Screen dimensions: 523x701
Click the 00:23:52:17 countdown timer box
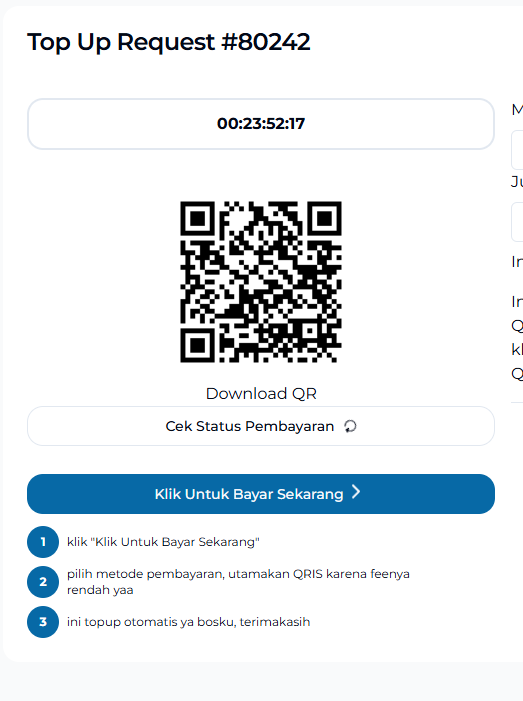[x=261, y=124]
